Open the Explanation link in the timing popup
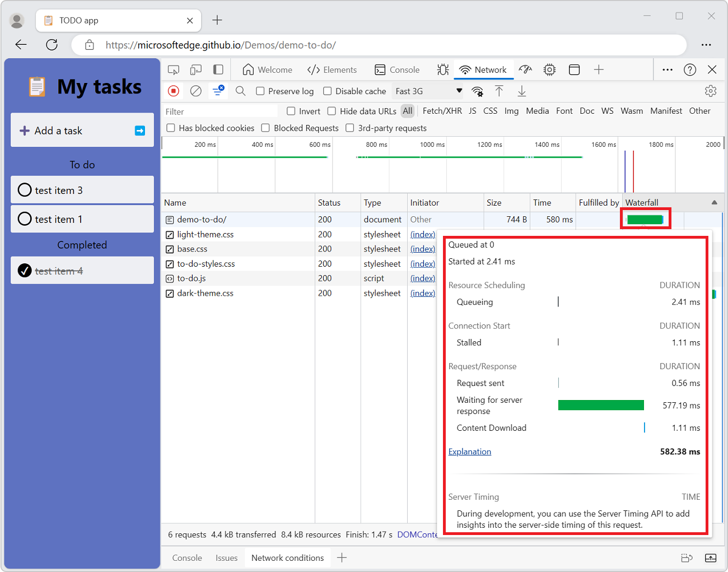This screenshot has height=572, width=728. [x=469, y=452]
